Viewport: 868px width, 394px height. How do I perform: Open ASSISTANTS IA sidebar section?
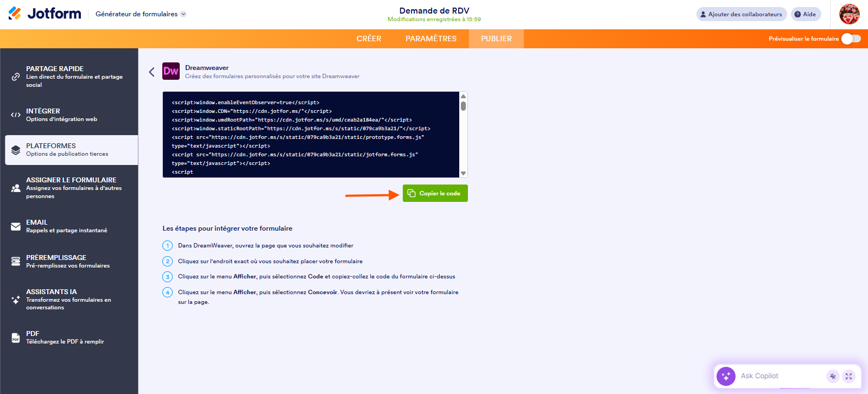(x=72, y=300)
